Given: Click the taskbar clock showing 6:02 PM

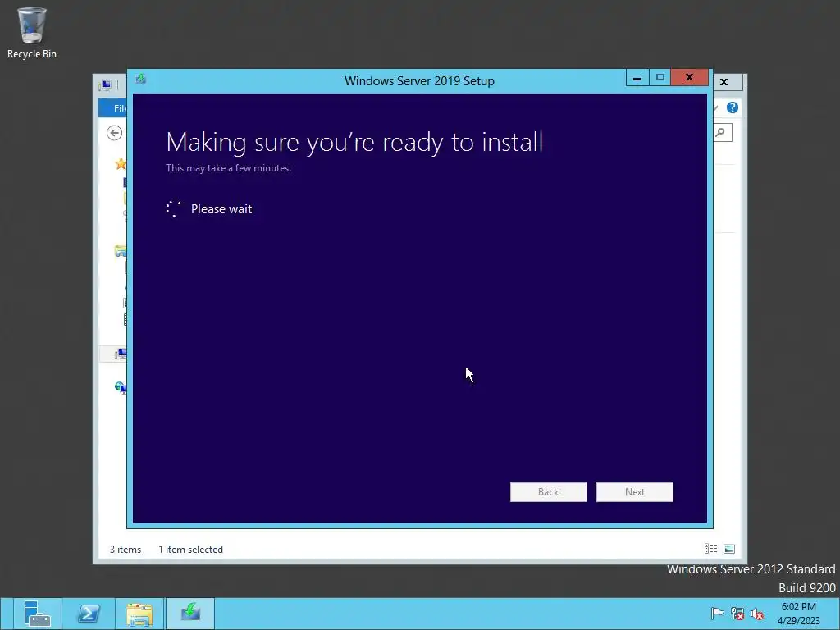Looking at the screenshot, I should 798,614.
